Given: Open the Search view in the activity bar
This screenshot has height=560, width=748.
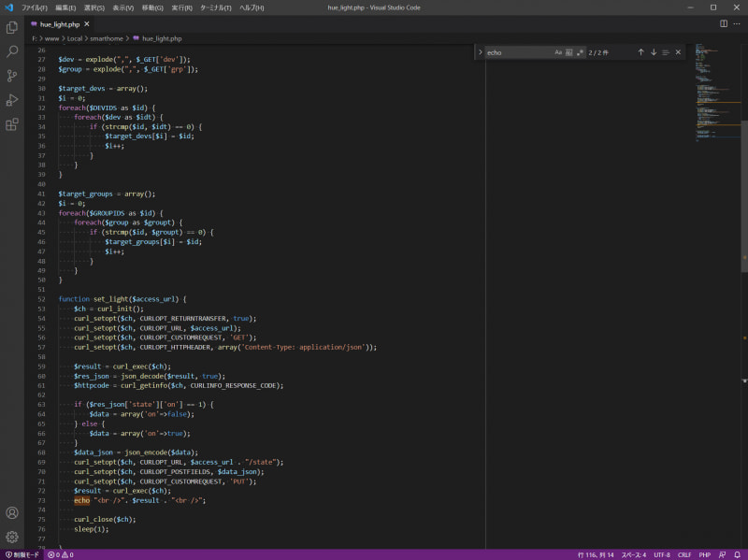Looking at the screenshot, I should click(x=12, y=53).
